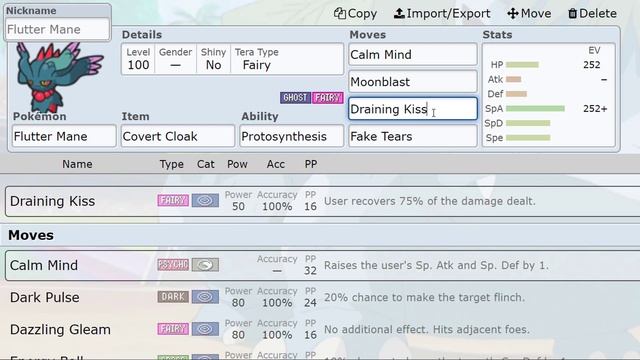
Task: Click the Spe stat bar
Action: click(528, 138)
